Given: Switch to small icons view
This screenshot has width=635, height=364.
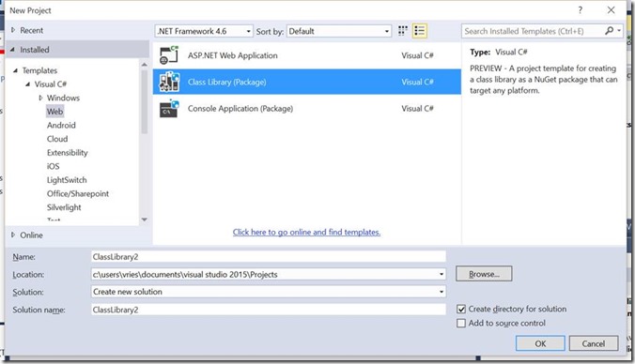Looking at the screenshot, I should click(403, 31).
